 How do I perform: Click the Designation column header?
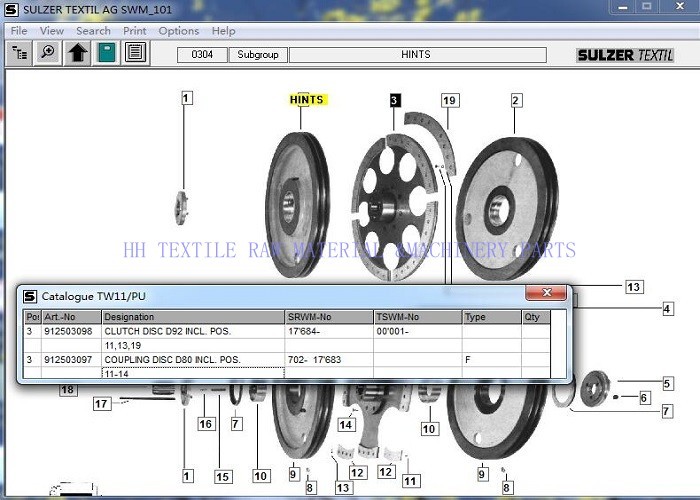click(193, 317)
